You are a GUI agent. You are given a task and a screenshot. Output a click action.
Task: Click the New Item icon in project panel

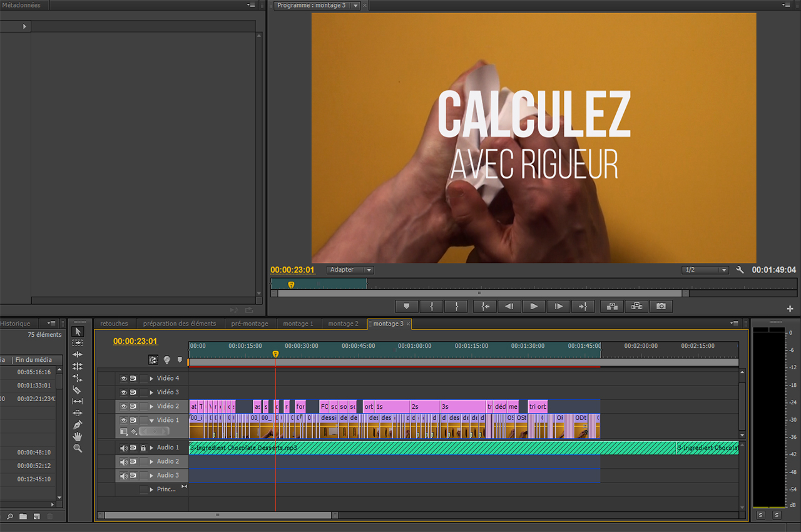click(x=37, y=516)
